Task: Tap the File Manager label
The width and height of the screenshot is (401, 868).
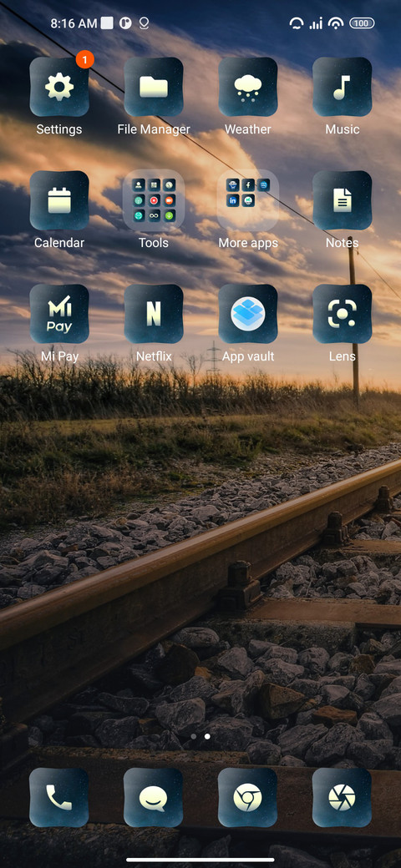Action: pyautogui.click(x=154, y=129)
